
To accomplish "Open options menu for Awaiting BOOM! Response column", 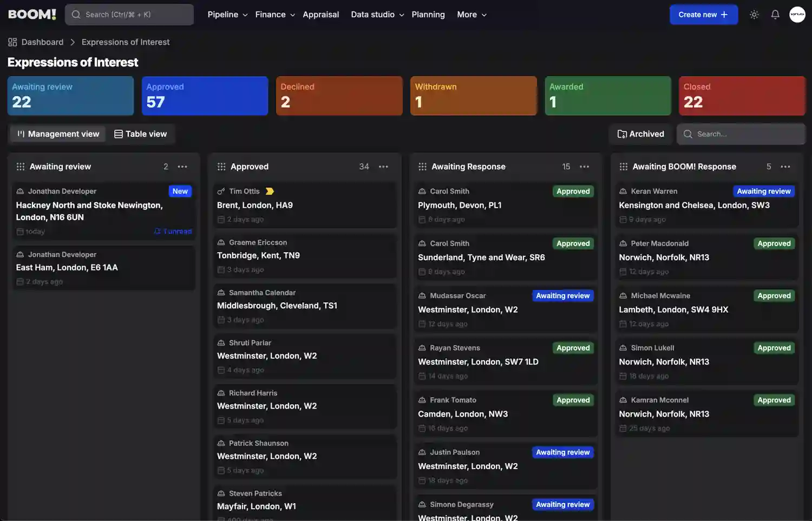I will (x=785, y=167).
